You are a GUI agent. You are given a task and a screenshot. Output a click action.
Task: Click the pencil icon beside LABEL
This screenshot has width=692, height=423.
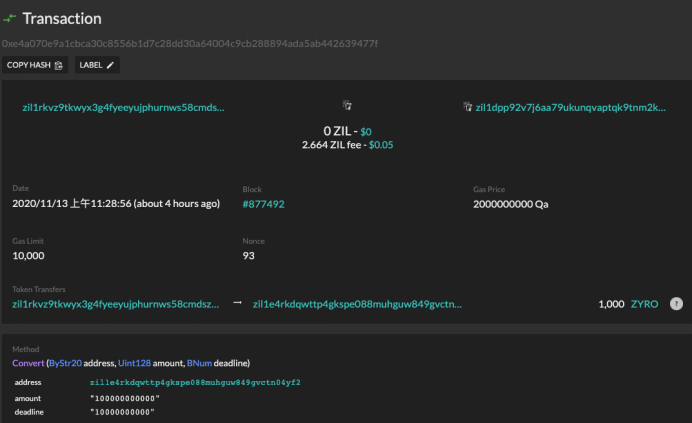[x=110, y=65]
